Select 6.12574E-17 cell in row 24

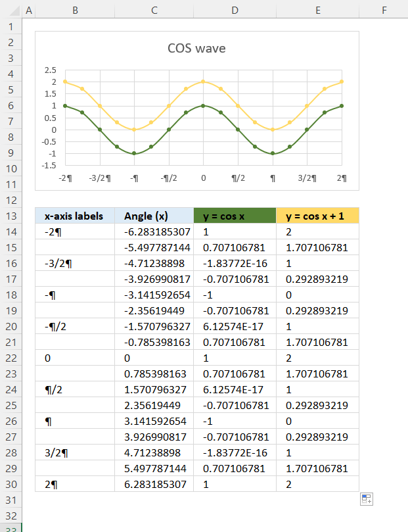tap(235, 389)
